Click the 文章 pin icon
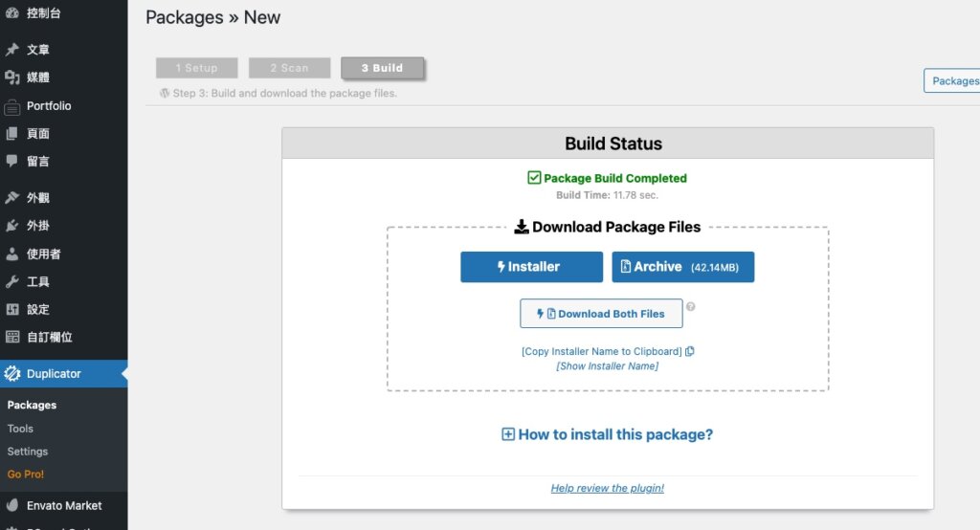 (11, 50)
